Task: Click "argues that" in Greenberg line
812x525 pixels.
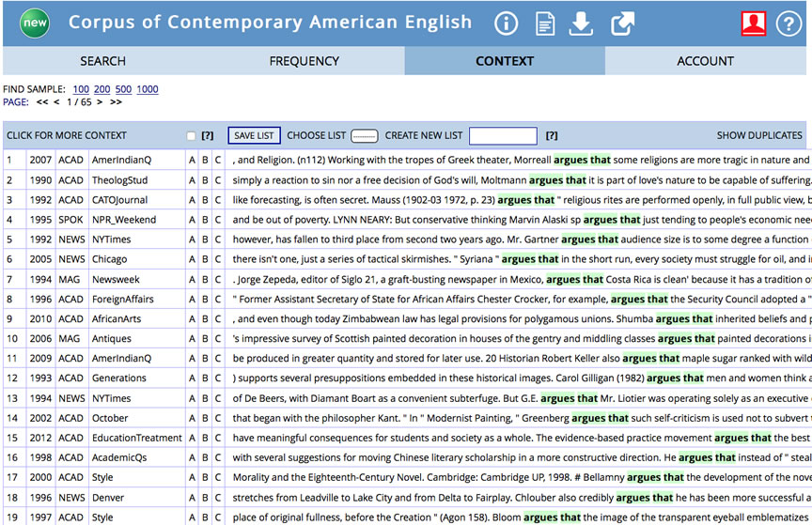Action: [601, 418]
